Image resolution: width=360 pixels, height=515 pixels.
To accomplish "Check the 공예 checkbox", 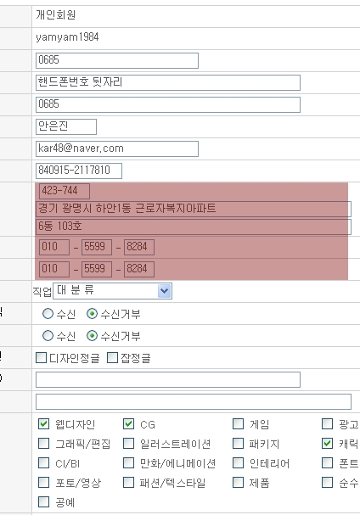I will point(44,502).
